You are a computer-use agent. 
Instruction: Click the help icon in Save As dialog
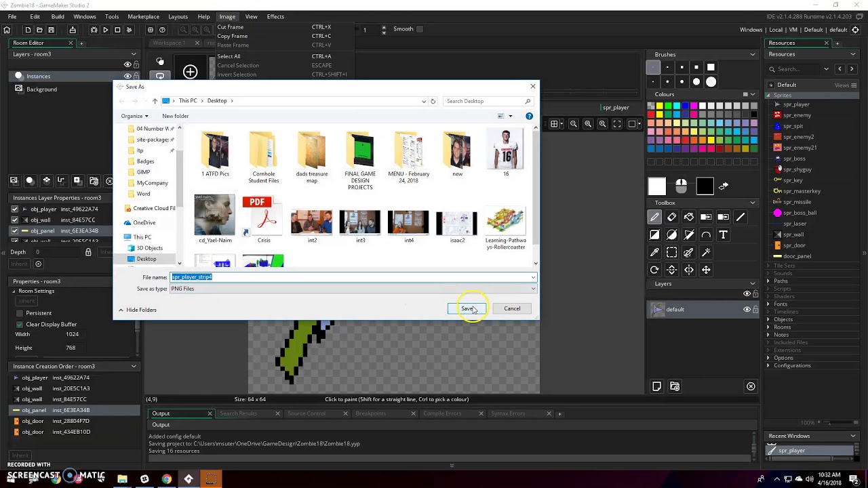coord(529,116)
